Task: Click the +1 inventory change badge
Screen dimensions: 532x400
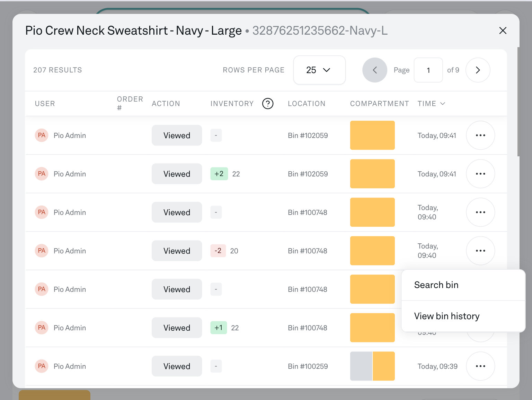Action: coord(218,328)
